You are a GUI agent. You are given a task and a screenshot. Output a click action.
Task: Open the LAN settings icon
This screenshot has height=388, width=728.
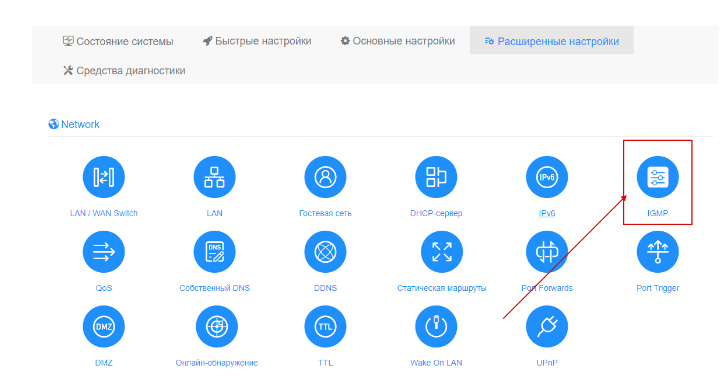pos(214,177)
